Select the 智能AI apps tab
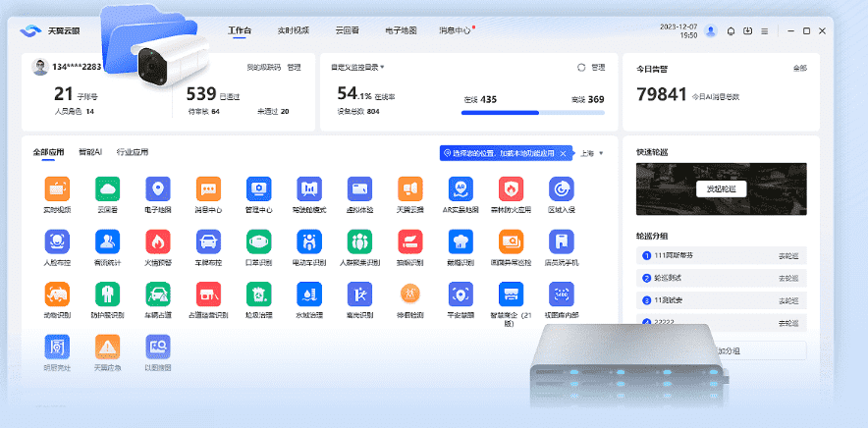Viewport: 868px width, 428px height. pyautogui.click(x=90, y=152)
